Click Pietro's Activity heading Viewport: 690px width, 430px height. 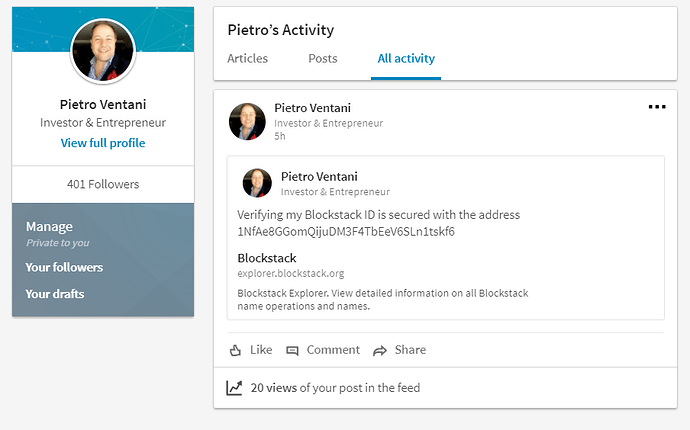(281, 30)
